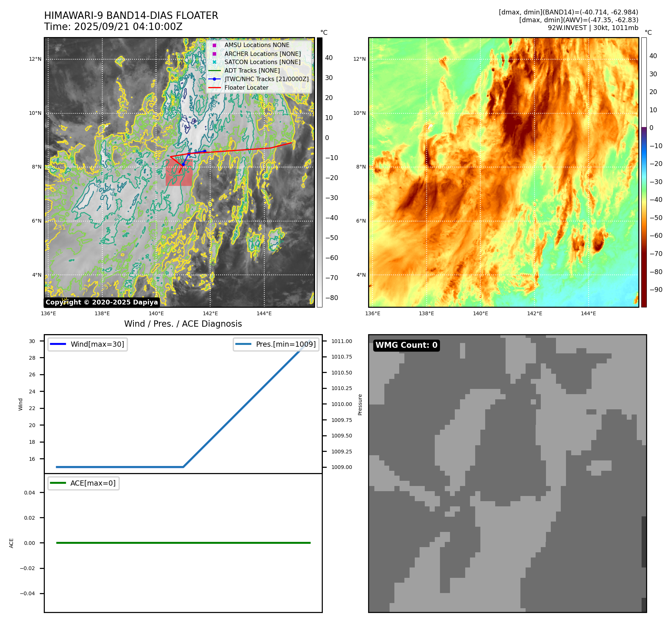Click the 30 tick on the wind axis
Viewport: 672px width, 626px height.
[32, 341]
